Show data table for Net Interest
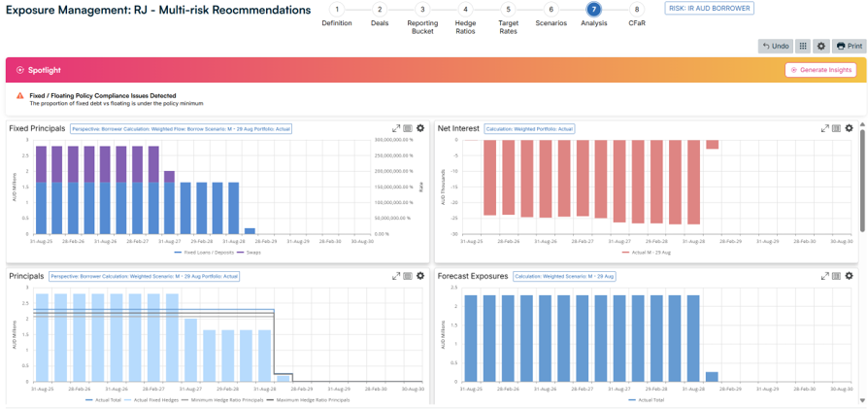This screenshot has width=868, height=409. (837, 128)
